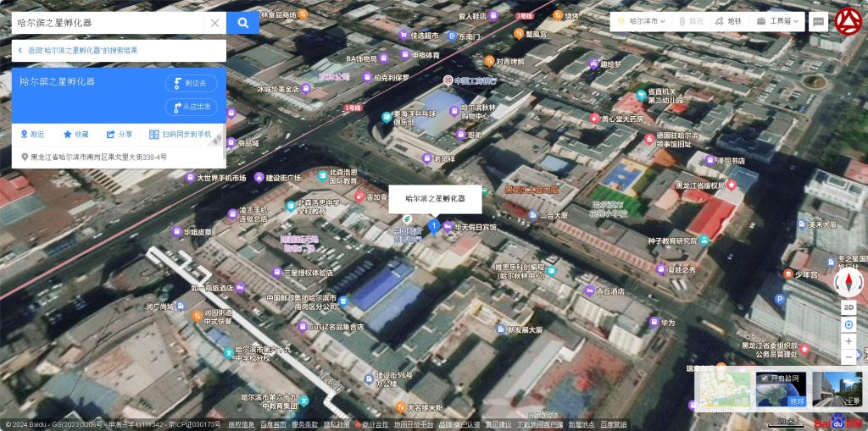This screenshot has width=868, height=431.
Task: Open the 地图开放平台 footer link
Action: pyautogui.click(x=414, y=424)
